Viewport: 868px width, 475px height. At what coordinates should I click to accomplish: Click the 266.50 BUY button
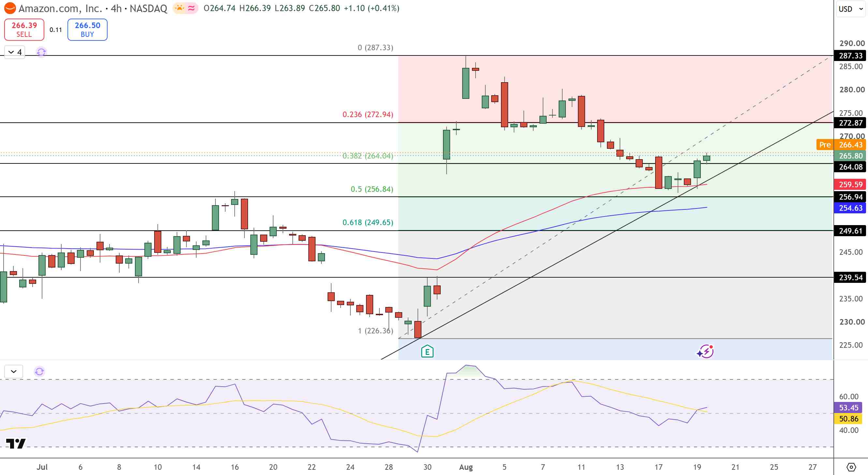(88, 30)
